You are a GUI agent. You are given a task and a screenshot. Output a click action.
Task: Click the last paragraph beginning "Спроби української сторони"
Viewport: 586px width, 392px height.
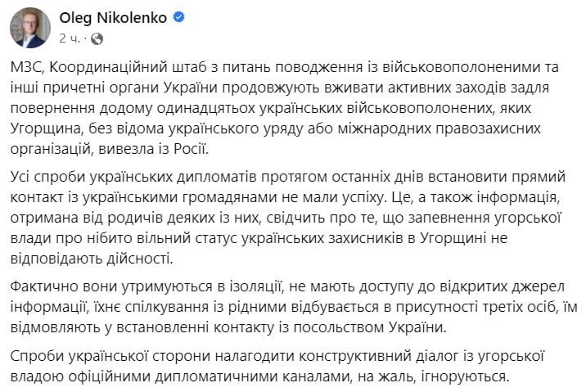277,366
